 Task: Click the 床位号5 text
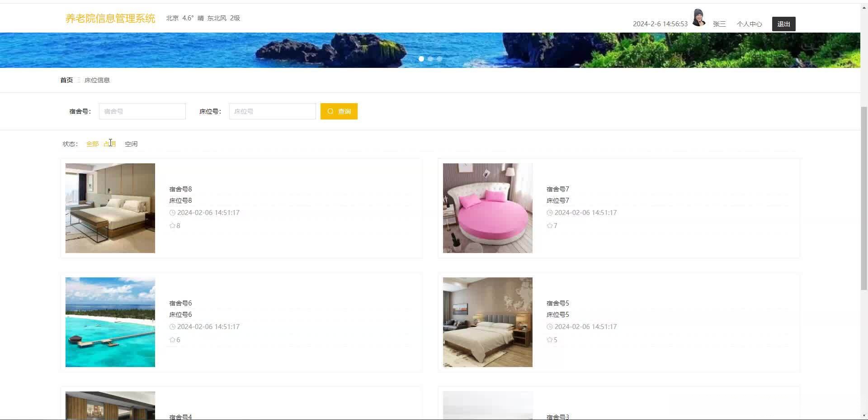click(x=558, y=315)
